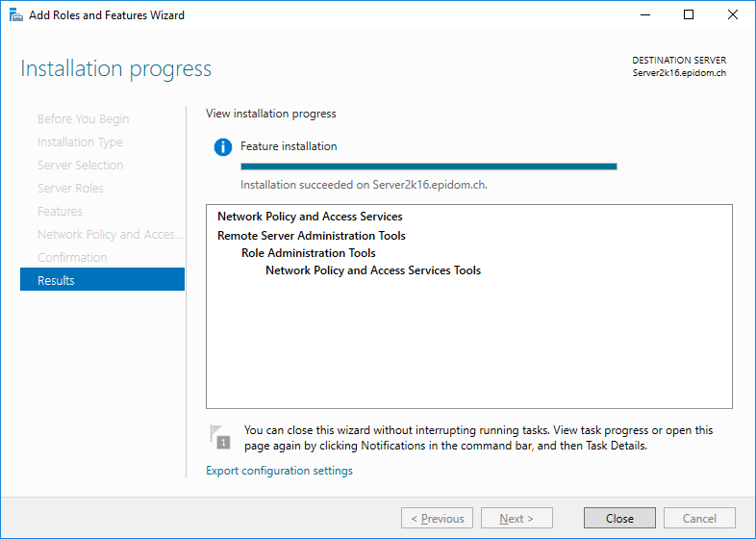This screenshot has width=756, height=539.
Task: Close the window with the X button
Action: click(732, 15)
